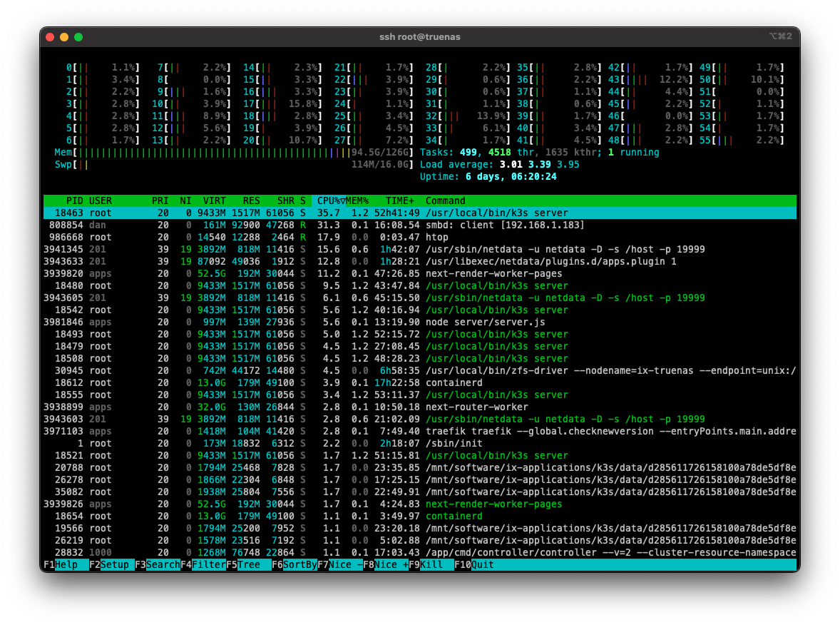Sort by PRI column header
Image resolution: width=840 pixels, height=625 pixels.
click(x=160, y=200)
